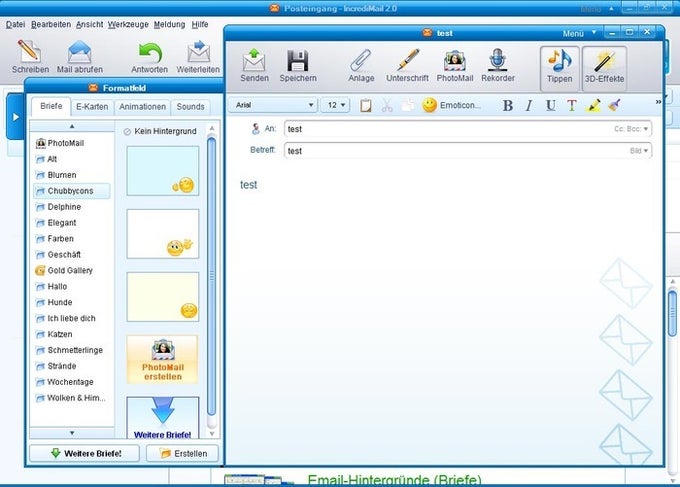Save the message with Speichern
This screenshot has height=487, width=680.
tap(298, 66)
